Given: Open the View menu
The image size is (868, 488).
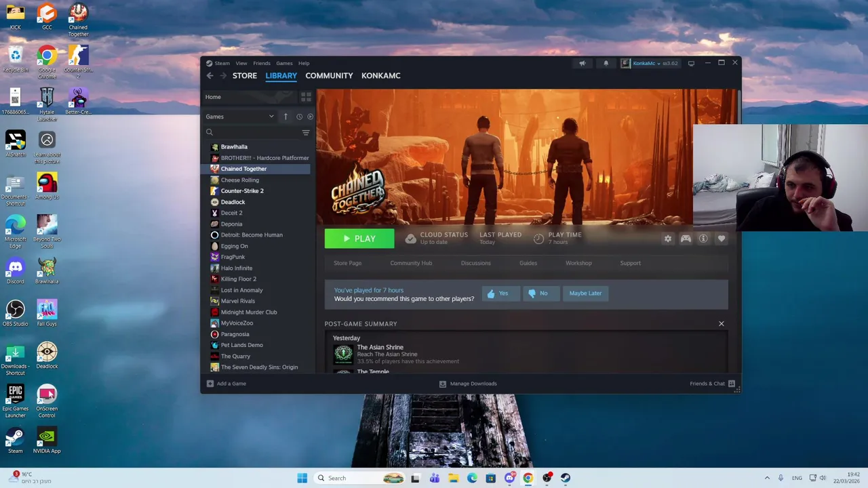Looking at the screenshot, I should click(x=241, y=63).
